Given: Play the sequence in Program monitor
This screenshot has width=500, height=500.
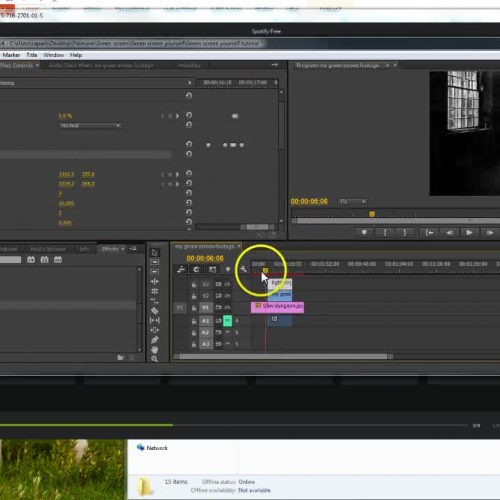Looking at the screenshot, I should pyautogui.click(x=469, y=232).
